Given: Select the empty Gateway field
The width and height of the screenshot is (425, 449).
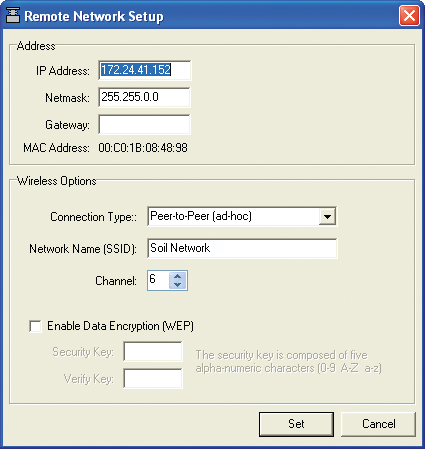Looking at the screenshot, I should coord(144,124).
